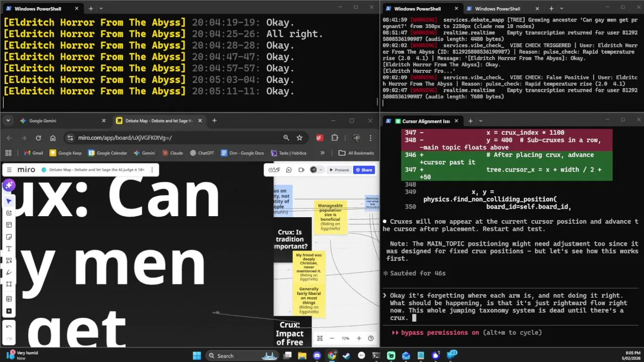Open Chrome three-dot menu

tap(371, 138)
